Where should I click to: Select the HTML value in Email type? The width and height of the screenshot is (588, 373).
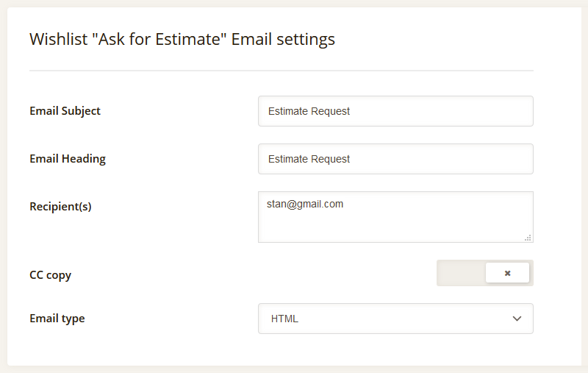tap(284, 319)
